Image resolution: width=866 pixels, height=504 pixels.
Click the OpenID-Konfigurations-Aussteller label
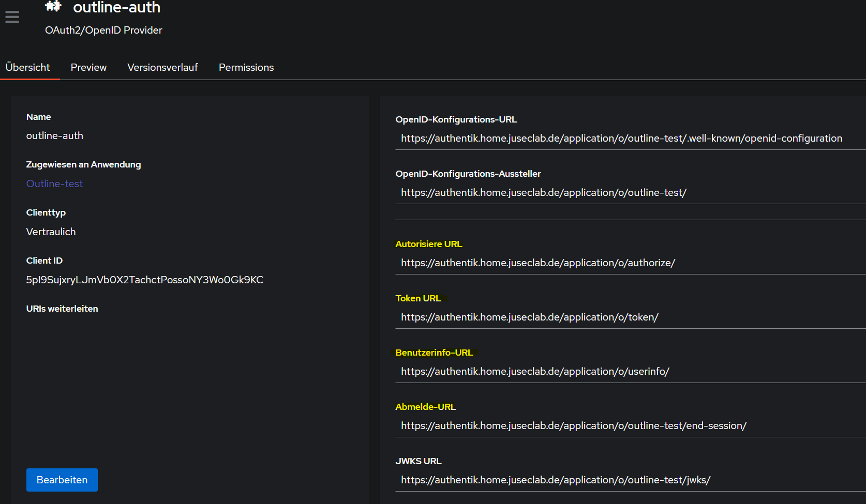[468, 174]
